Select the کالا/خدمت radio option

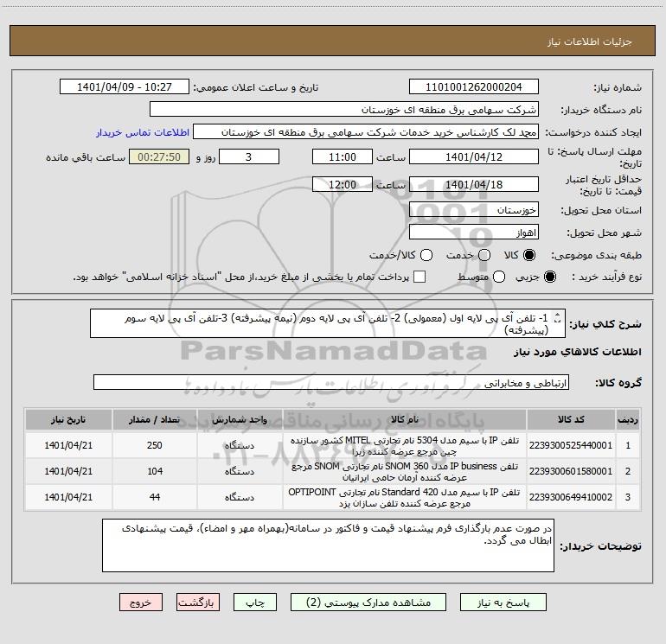(x=426, y=255)
